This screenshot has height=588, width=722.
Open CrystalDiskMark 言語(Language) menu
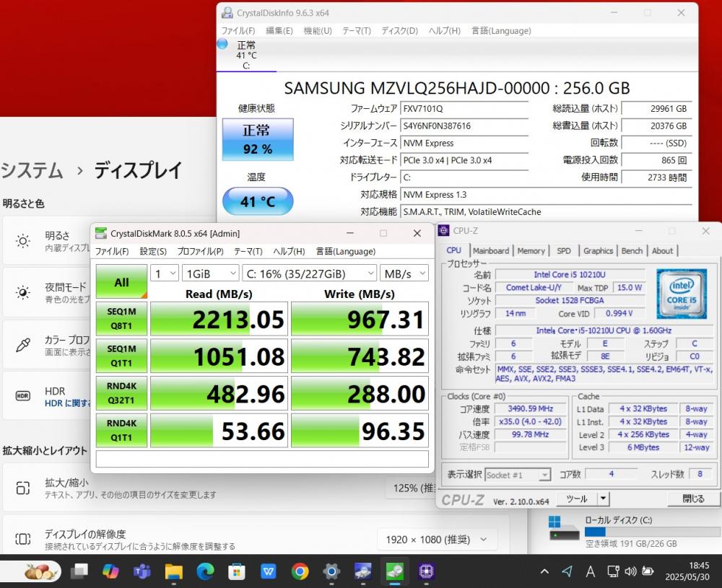(x=345, y=251)
